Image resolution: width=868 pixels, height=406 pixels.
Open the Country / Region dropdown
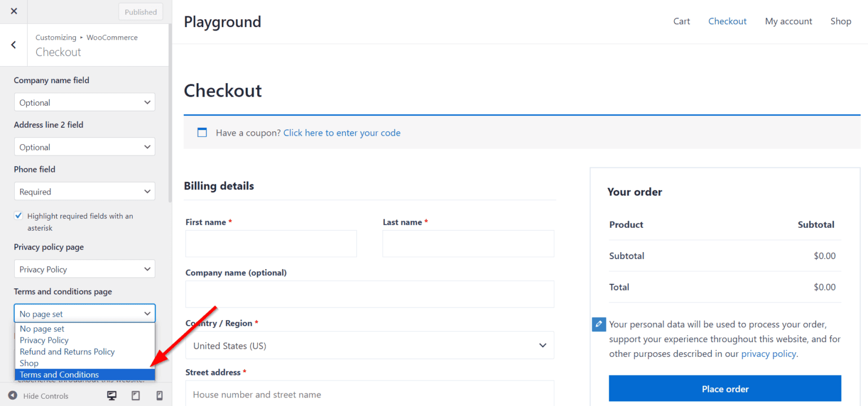370,345
